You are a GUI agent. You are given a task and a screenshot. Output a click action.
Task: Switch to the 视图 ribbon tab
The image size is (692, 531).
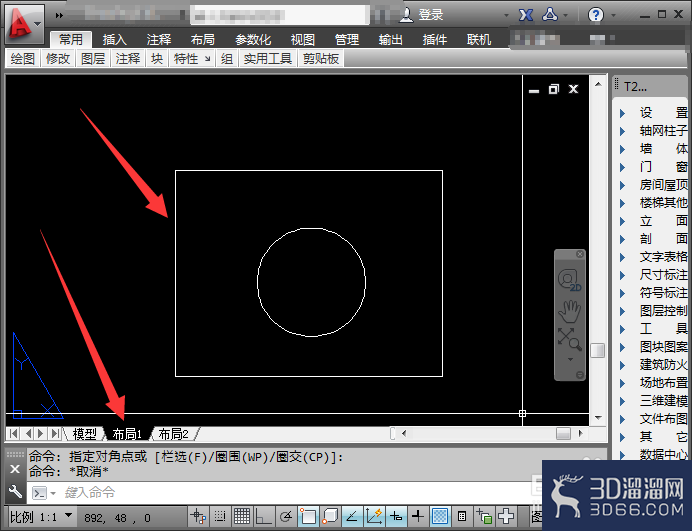302,40
